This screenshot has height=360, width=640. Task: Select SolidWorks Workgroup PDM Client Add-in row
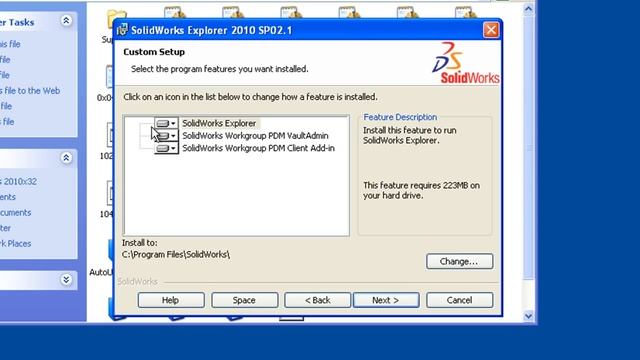258,148
